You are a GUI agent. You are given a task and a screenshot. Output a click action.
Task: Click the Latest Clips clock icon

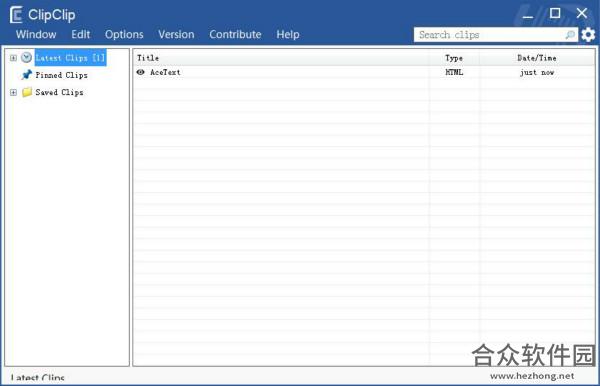[x=26, y=58]
